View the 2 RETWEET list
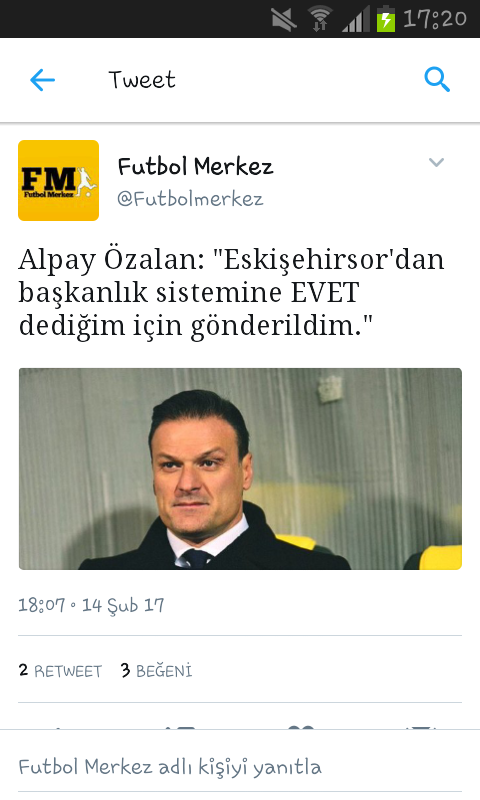The image size is (480, 800). point(60,670)
